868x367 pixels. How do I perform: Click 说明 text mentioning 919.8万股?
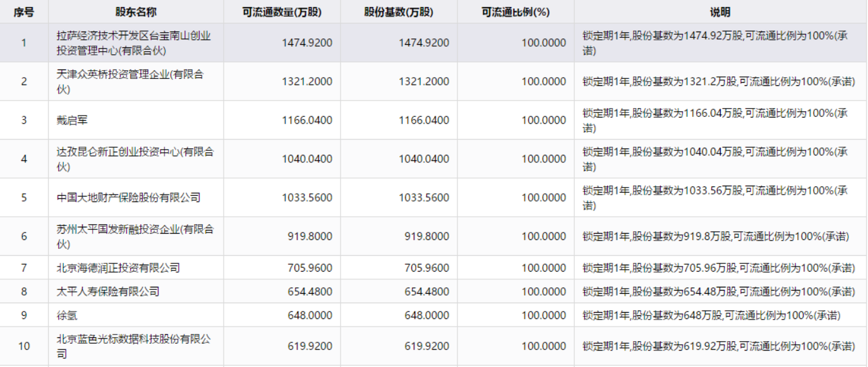coord(716,236)
